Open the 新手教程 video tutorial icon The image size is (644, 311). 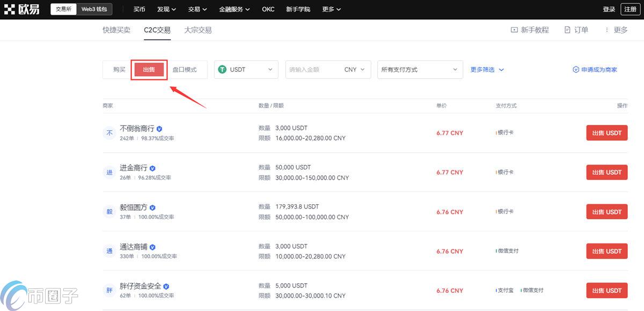(514, 30)
